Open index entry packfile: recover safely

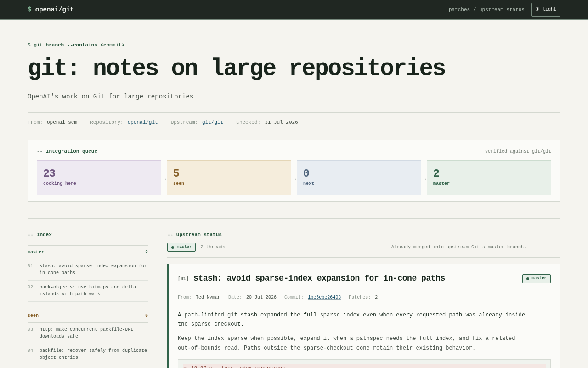(x=88, y=354)
